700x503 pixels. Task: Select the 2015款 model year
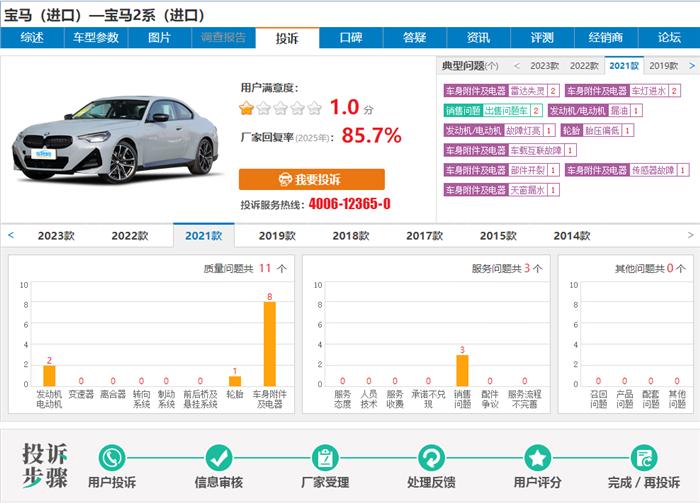[x=498, y=236]
